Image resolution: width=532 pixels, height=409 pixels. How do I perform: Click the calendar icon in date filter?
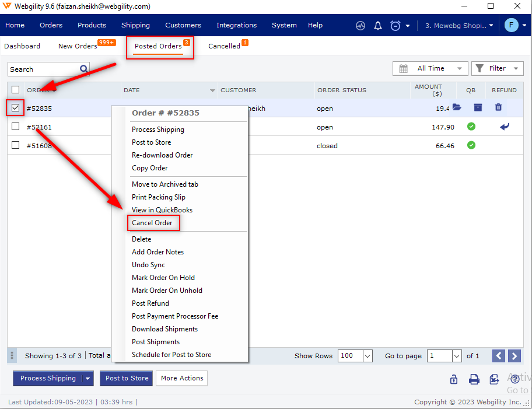coord(404,69)
